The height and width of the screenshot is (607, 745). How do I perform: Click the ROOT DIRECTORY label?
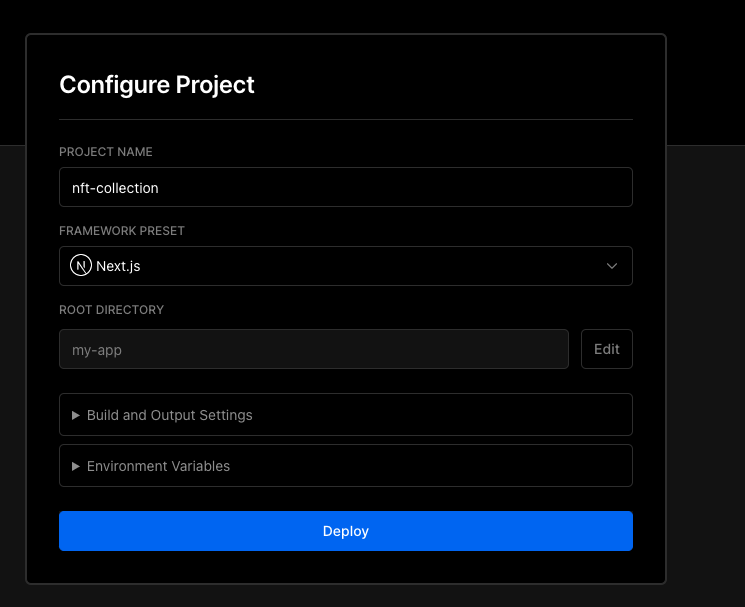point(112,310)
